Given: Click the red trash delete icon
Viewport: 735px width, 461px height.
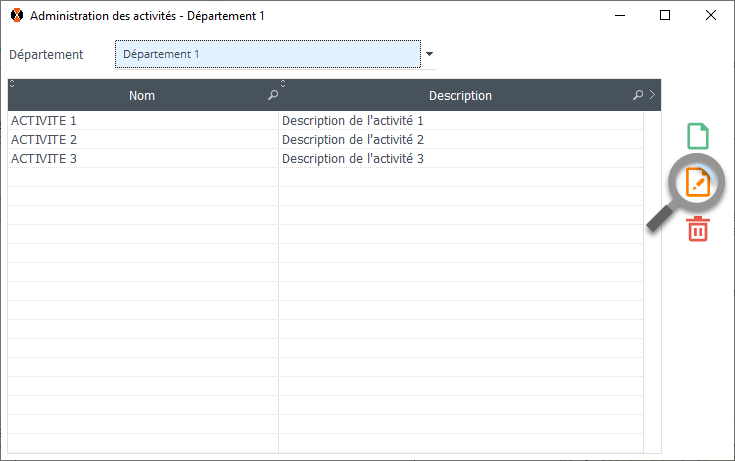Looking at the screenshot, I should (x=698, y=229).
